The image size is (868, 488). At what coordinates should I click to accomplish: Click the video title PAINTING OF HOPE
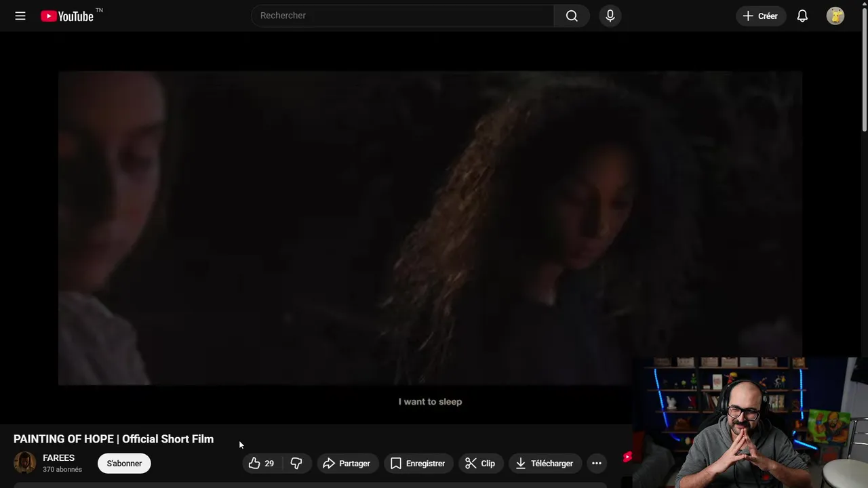pos(113,439)
